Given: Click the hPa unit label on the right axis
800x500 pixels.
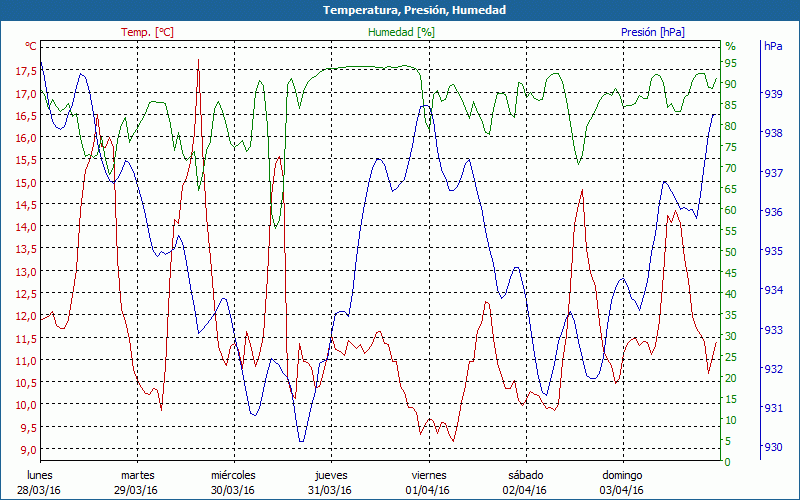Looking at the screenshot, I should [773, 46].
